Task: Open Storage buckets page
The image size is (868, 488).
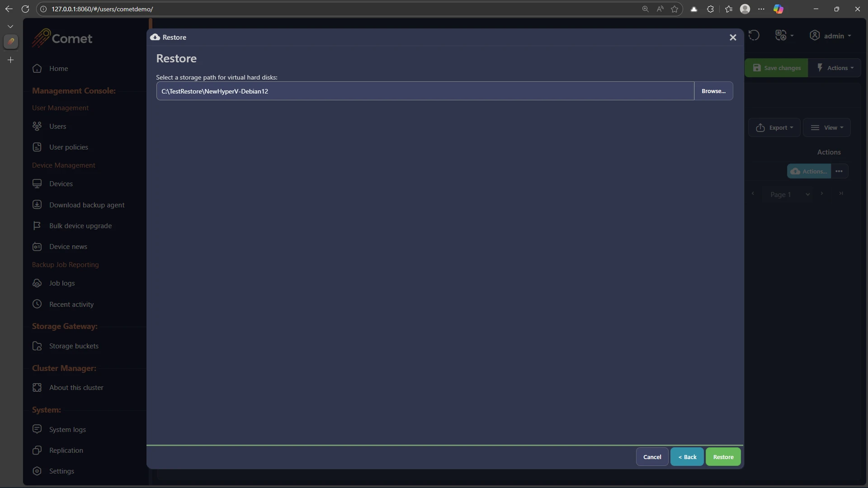Action: [74, 346]
